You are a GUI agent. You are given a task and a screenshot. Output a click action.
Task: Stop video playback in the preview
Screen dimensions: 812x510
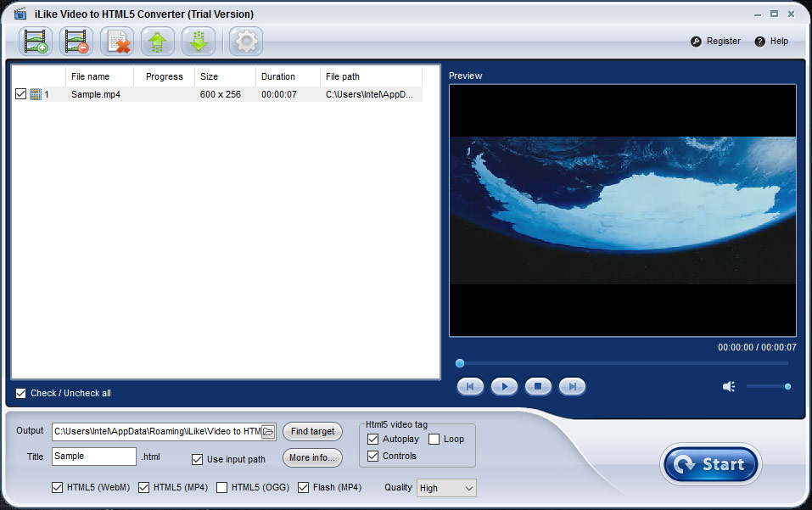(538, 387)
